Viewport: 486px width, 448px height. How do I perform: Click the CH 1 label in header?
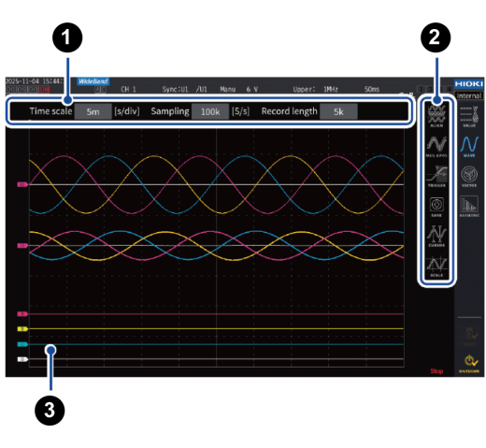coord(128,90)
